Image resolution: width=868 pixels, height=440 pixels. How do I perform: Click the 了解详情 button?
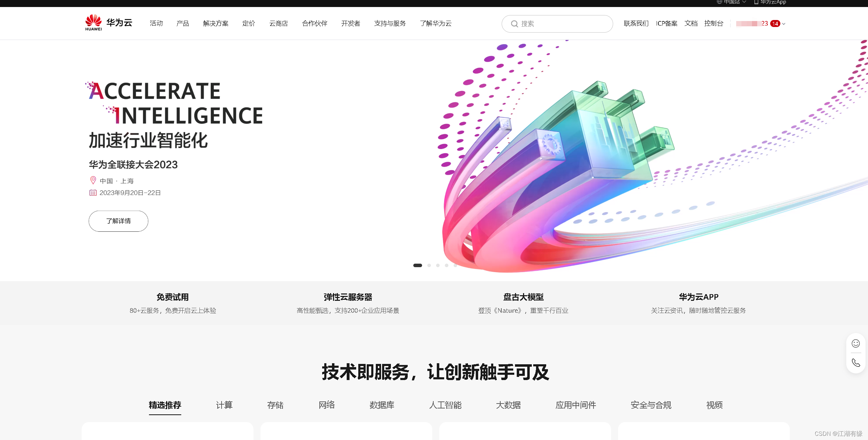click(x=118, y=221)
